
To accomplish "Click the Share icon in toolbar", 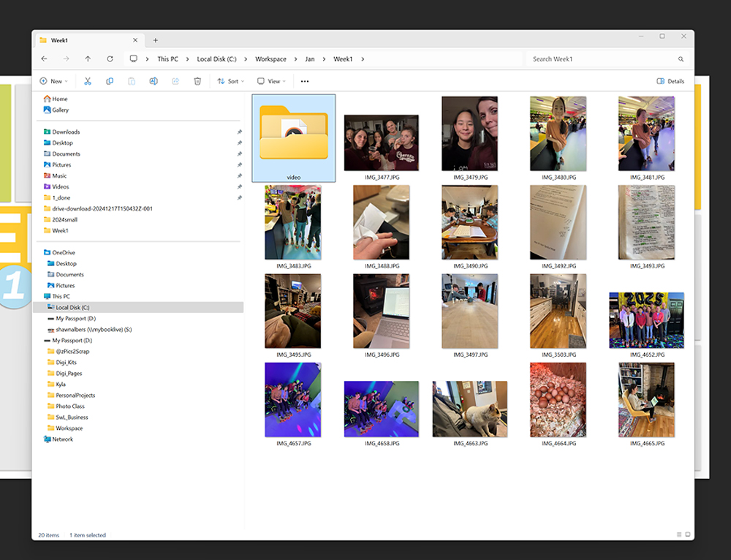I will (175, 81).
